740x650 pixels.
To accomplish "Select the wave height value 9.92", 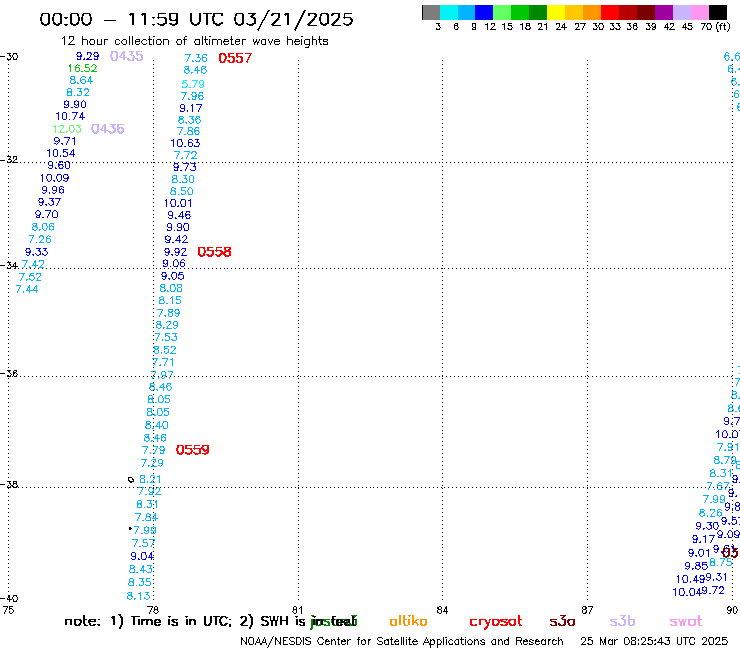I will [x=176, y=252].
